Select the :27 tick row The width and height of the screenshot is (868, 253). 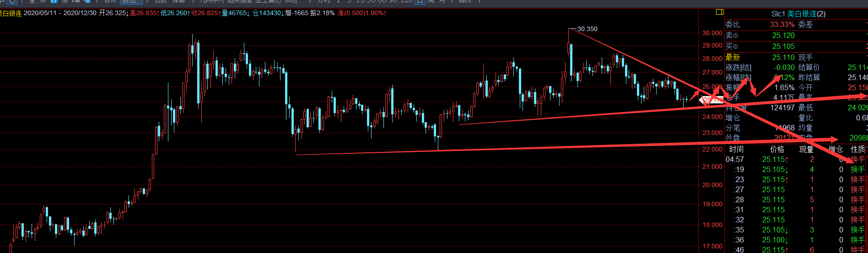[x=796, y=189]
